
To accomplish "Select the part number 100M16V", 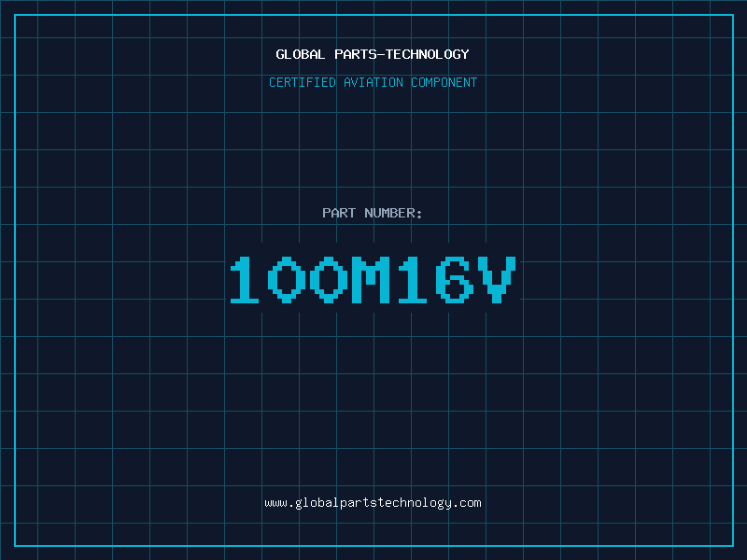I will (x=373, y=279).
